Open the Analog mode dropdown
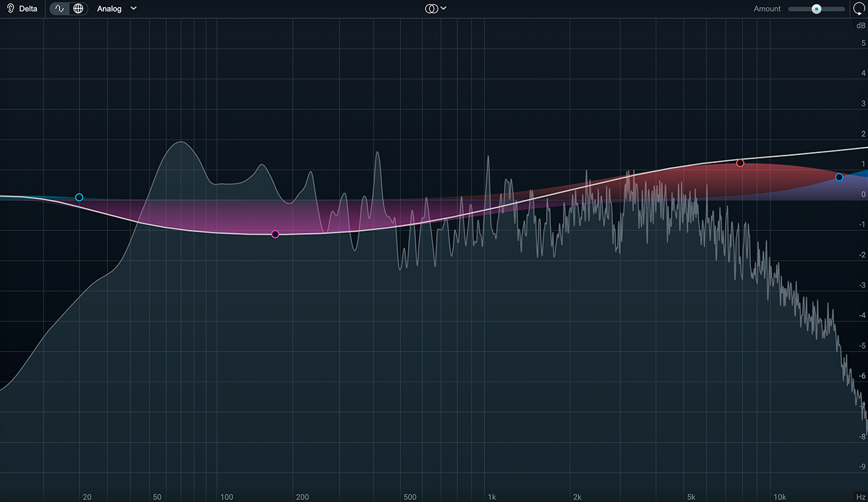The height and width of the screenshot is (502, 868). click(x=133, y=9)
